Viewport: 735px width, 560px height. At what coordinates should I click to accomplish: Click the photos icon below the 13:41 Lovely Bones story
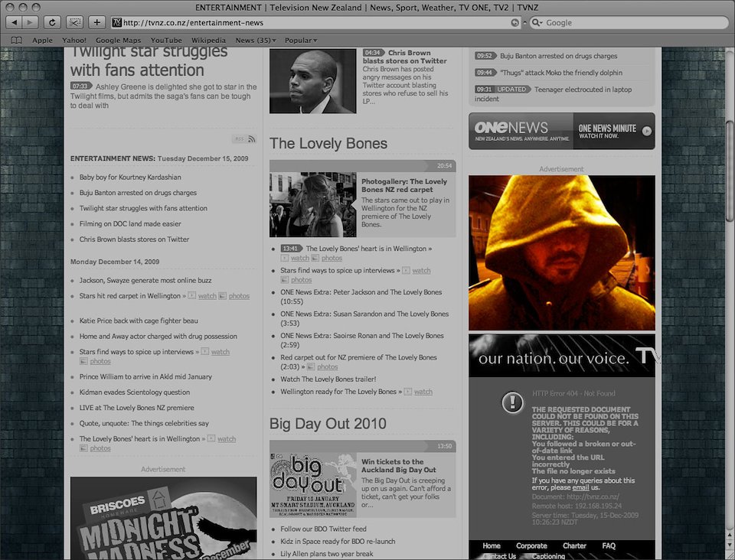click(315, 258)
